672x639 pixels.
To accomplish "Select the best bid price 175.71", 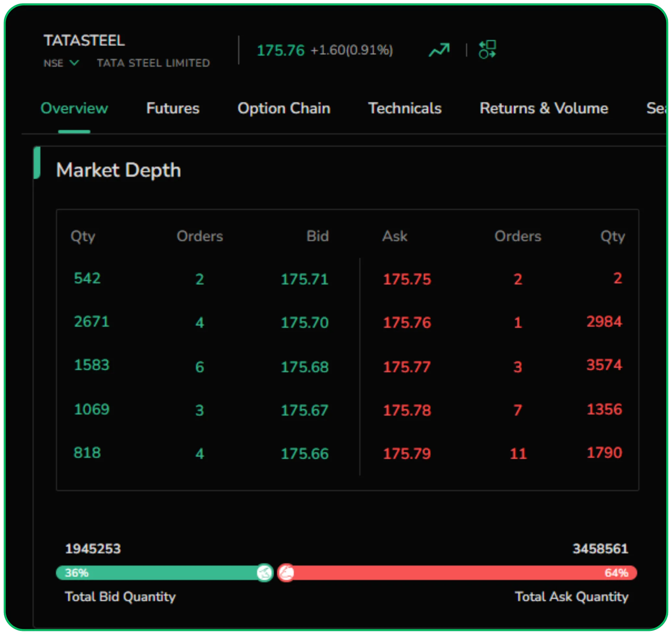I will pyautogui.click(x=305, y=279).
